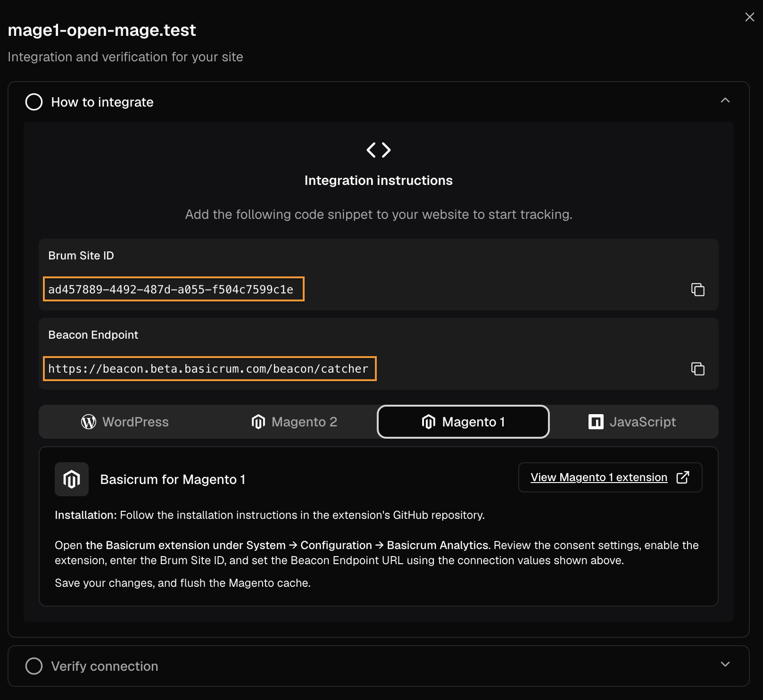Click the Installation instruction line
Screen dimensions: 763x700
(270, 515)
